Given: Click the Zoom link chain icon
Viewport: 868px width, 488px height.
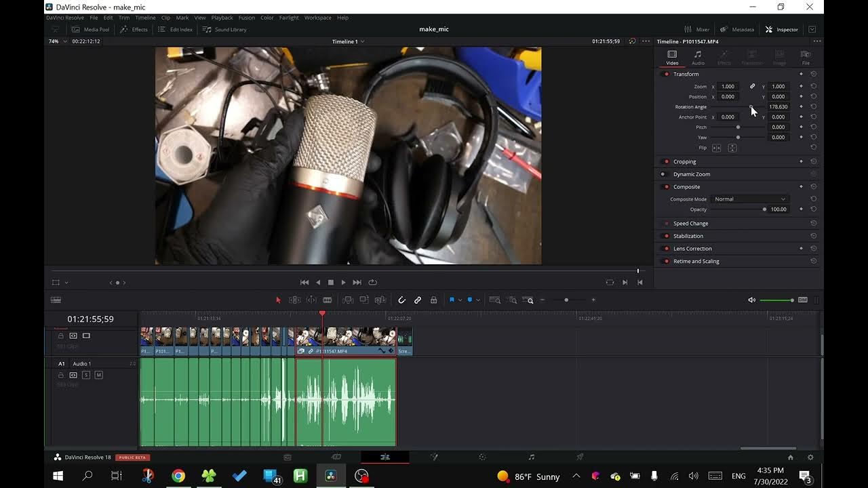Looking at the screenshot, I should click(752, 86).
